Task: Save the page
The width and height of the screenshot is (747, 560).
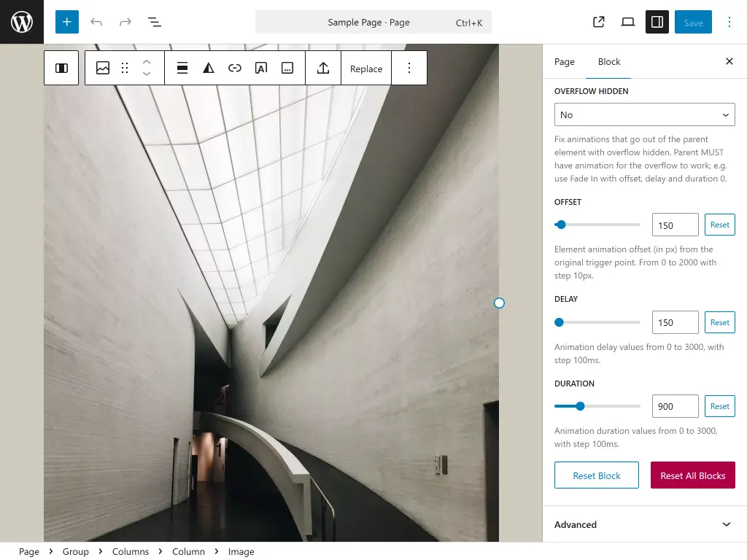Action: click(x=692, y=22)
